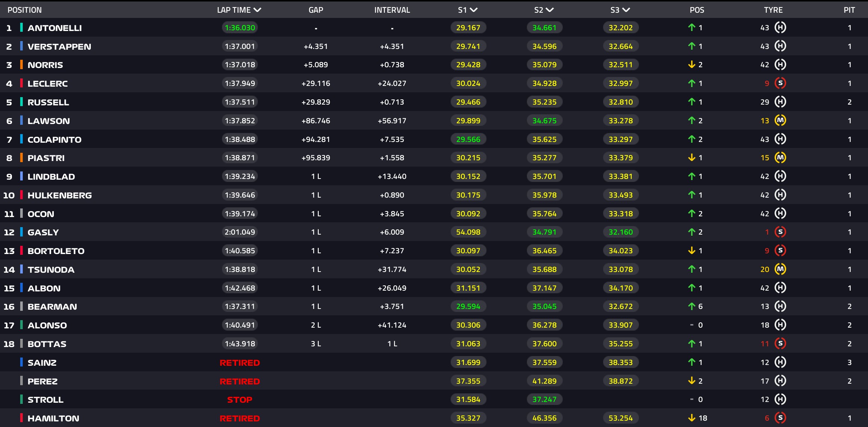Select driver name LINDBLAD
Screen dimensions: 868x427
pyautogui.click(x=51, y=176)
